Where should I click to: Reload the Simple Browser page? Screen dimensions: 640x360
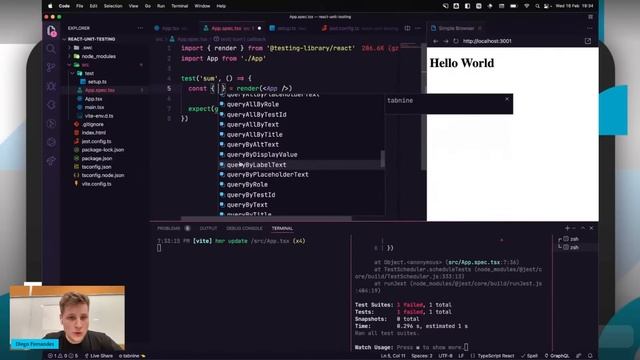click(456, 41)
